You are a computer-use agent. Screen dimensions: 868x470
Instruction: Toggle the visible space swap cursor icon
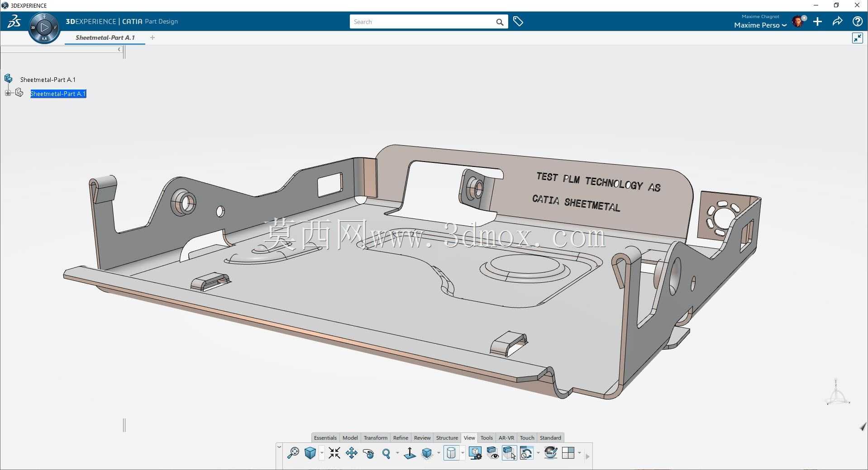coord(510,453)
